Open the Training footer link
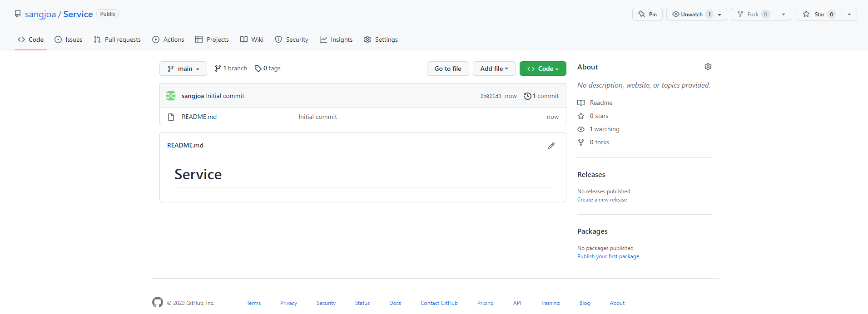868x314 pixels. point(550,303)
